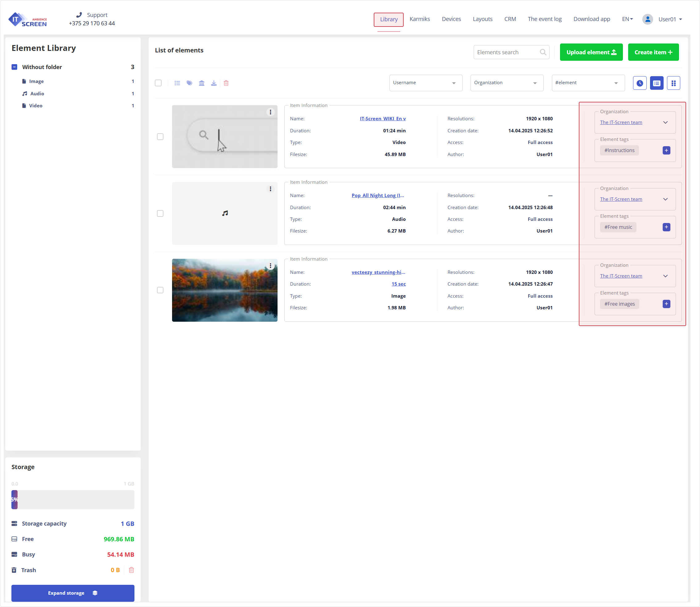Image resolution: width=700 pixels, height=607 pixels.
Task: Click the storage usage progress bar
Action: pos(73,500)
